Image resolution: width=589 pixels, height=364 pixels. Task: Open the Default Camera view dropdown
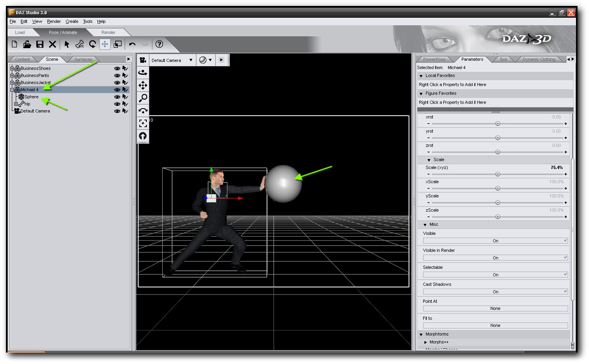click(172, 60)
